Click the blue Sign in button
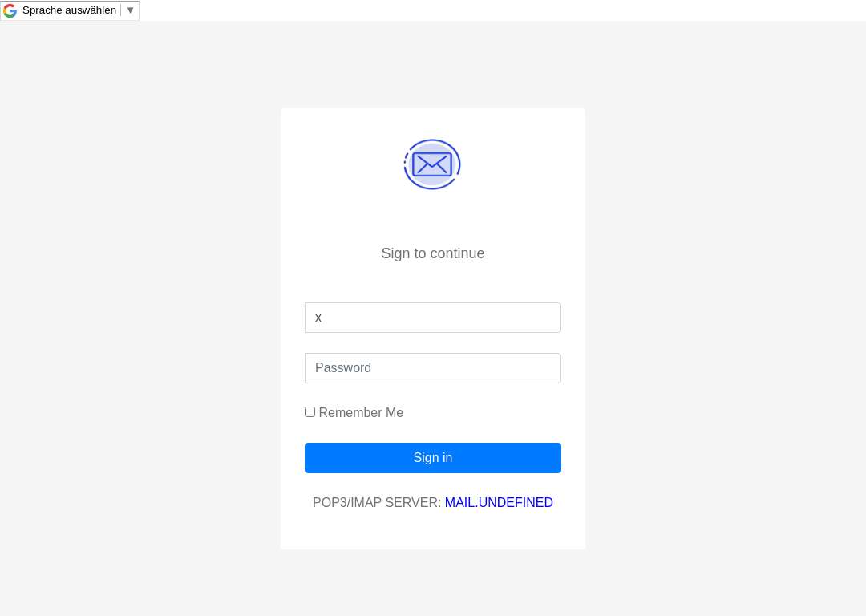866x616 pixels. [x=432, y=457]
